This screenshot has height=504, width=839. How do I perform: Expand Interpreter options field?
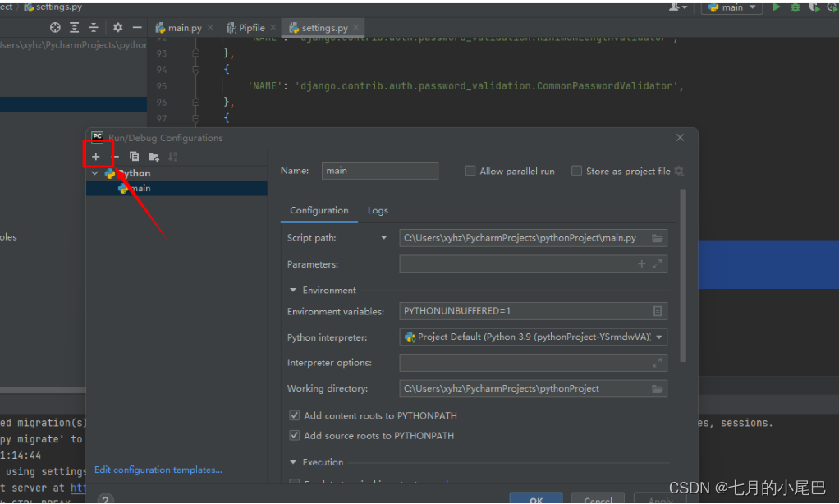tap(657, 364)
